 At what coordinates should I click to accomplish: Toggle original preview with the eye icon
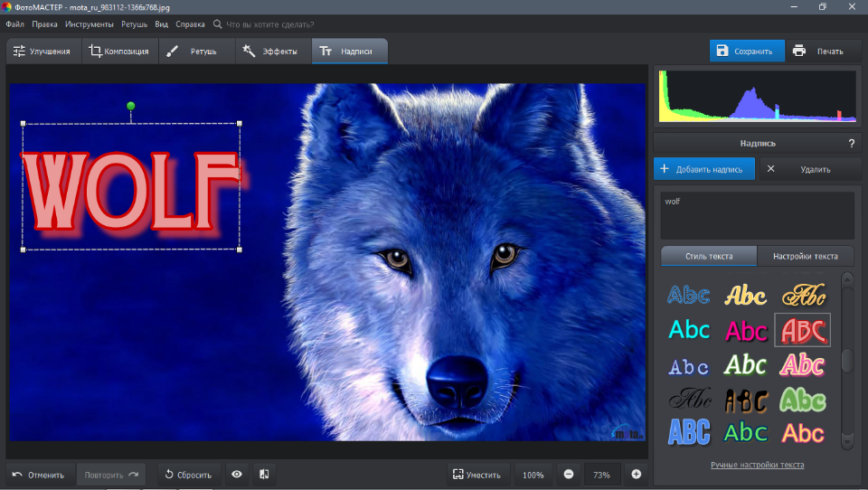[x=237, y=475]
